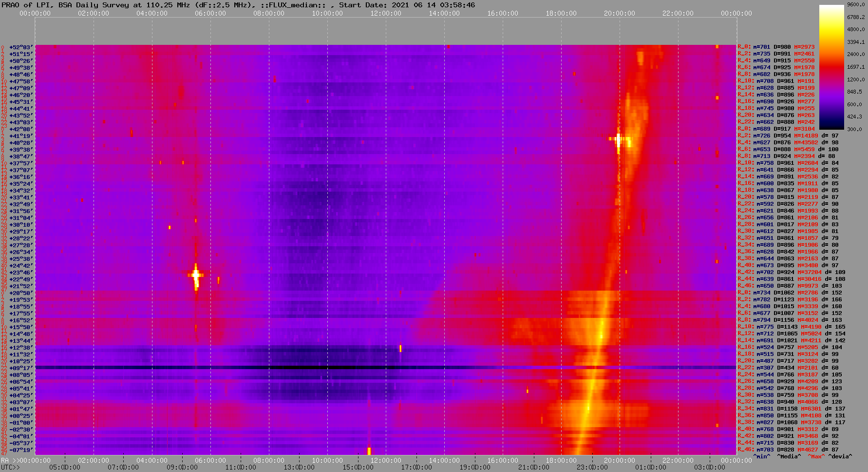Viewport: 868px width, 472px height.
Task: Click the dark horizontal band at +09°17'
Action: [385, 367]
